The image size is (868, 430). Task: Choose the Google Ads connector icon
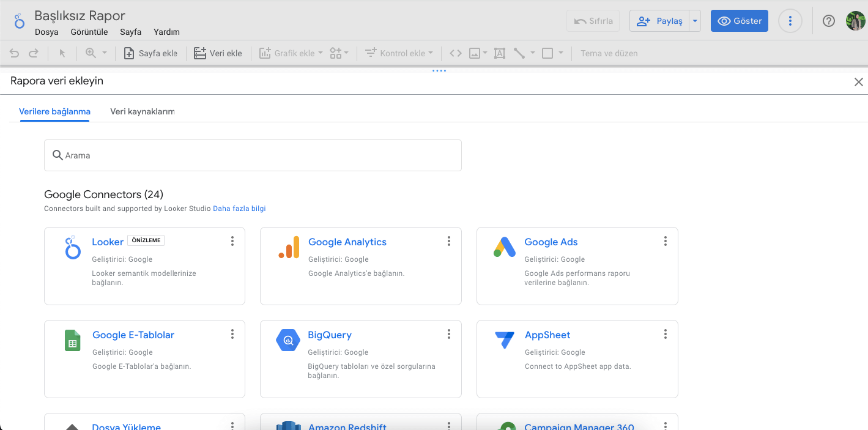[x=505, y=247]
